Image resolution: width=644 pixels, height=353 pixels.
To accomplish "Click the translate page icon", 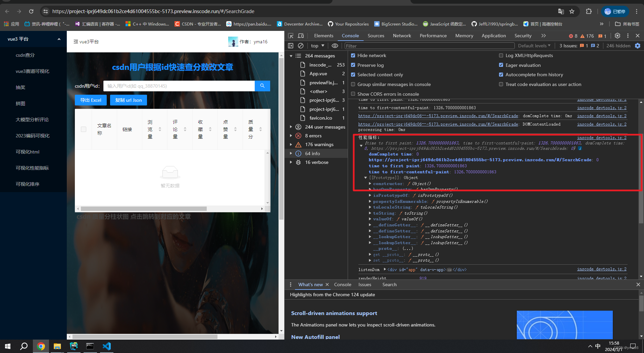I will coord(561,11).
